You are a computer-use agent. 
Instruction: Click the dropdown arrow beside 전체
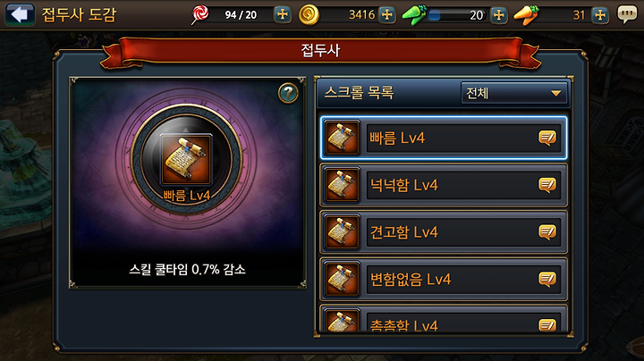point(556,94)
